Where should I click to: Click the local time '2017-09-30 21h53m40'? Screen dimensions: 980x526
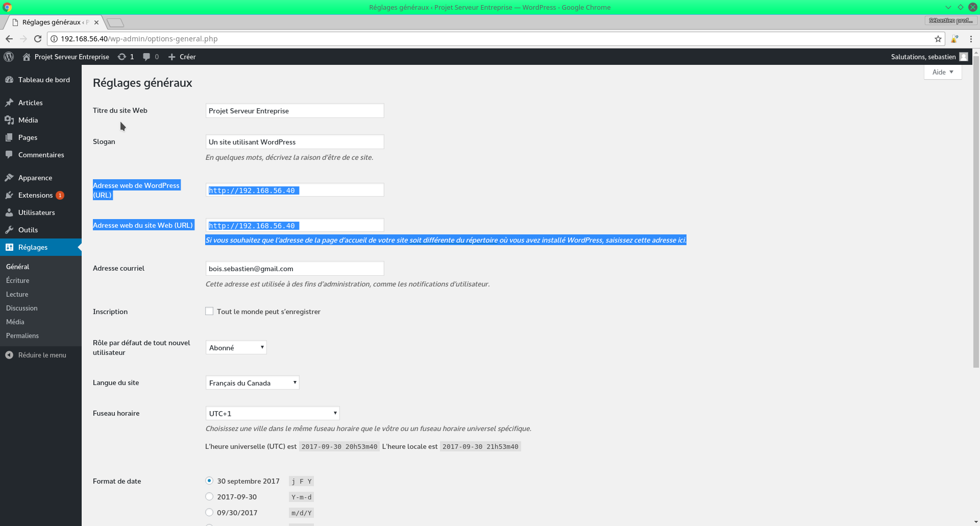(x=480, y=446)
